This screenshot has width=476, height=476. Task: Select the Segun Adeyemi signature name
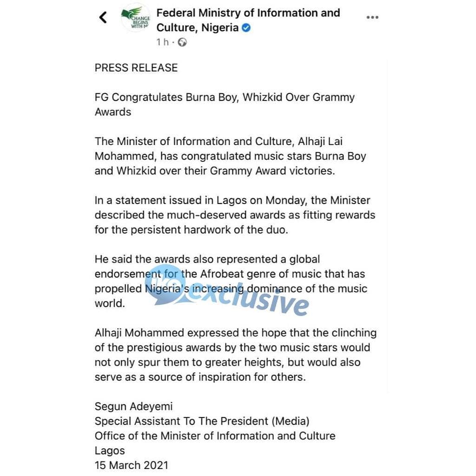(133, 406)
